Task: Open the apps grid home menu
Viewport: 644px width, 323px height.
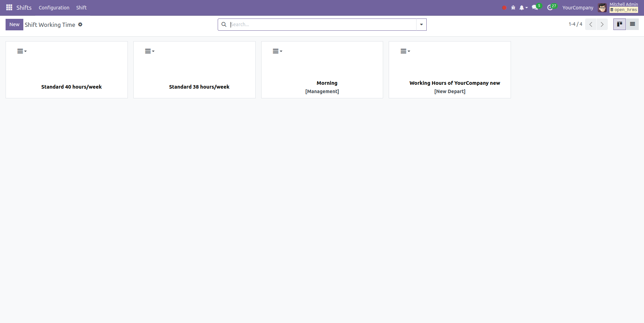Action: pos(9,7)
